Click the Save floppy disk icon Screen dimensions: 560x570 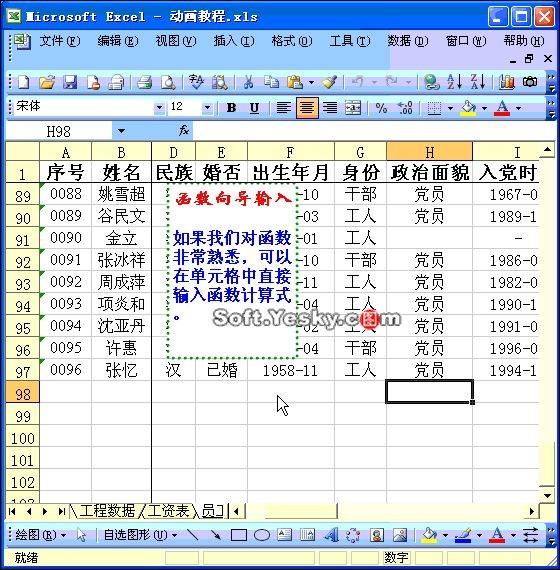pos(70,82)
